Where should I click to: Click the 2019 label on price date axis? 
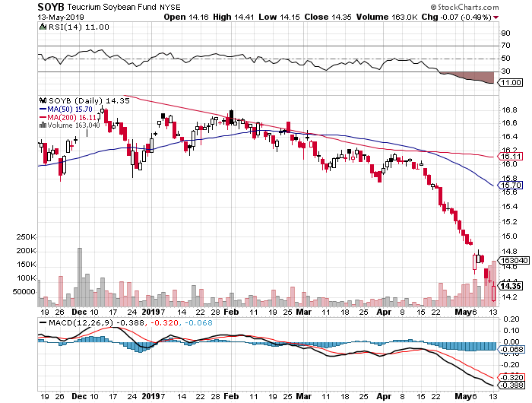[x=150, y=312]
